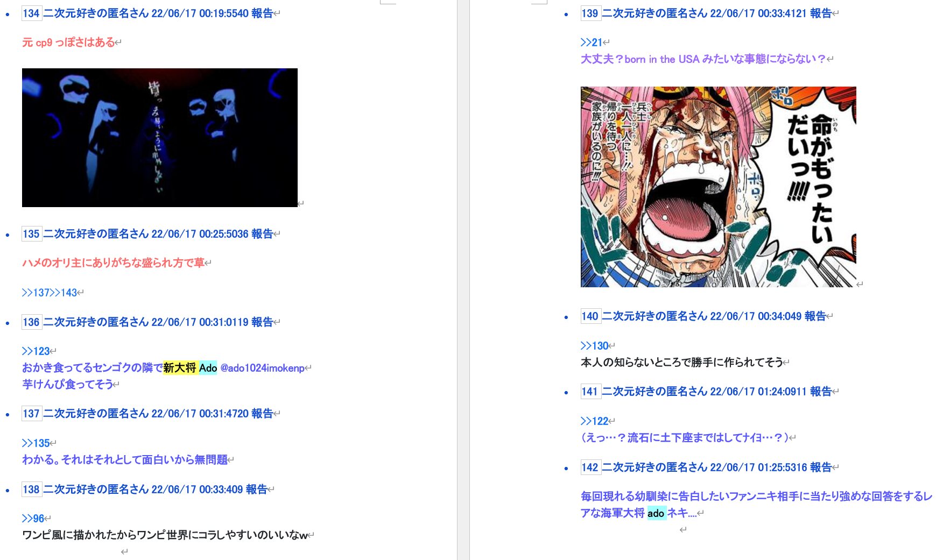This screenshot has width=936, height=560.
Task: Click post number 136 box
Action: point(31,322)
